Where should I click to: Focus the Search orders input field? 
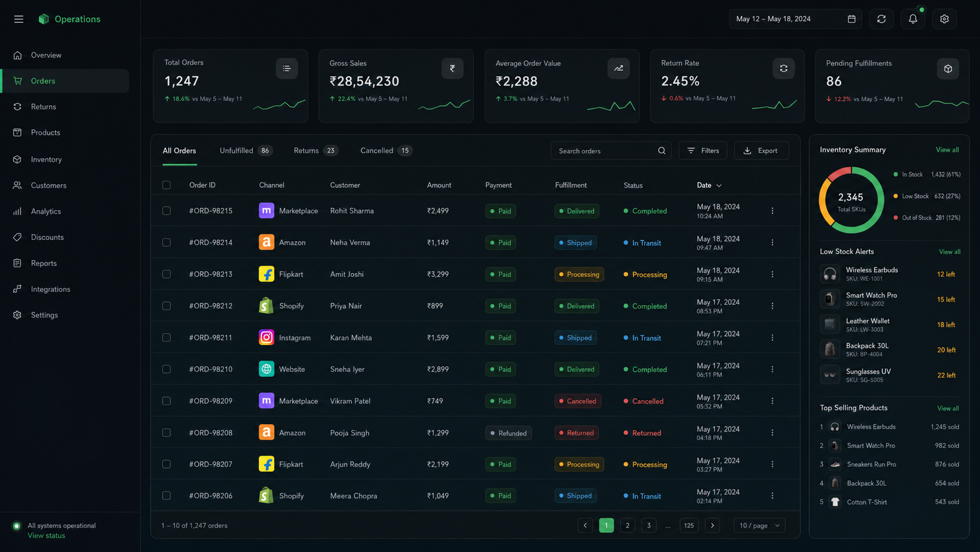tap(611, 151)
